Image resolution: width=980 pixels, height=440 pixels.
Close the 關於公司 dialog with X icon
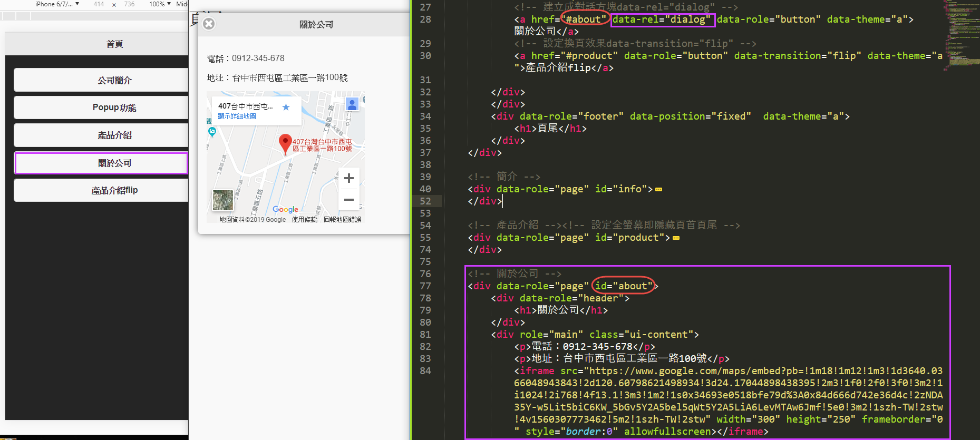209,24
